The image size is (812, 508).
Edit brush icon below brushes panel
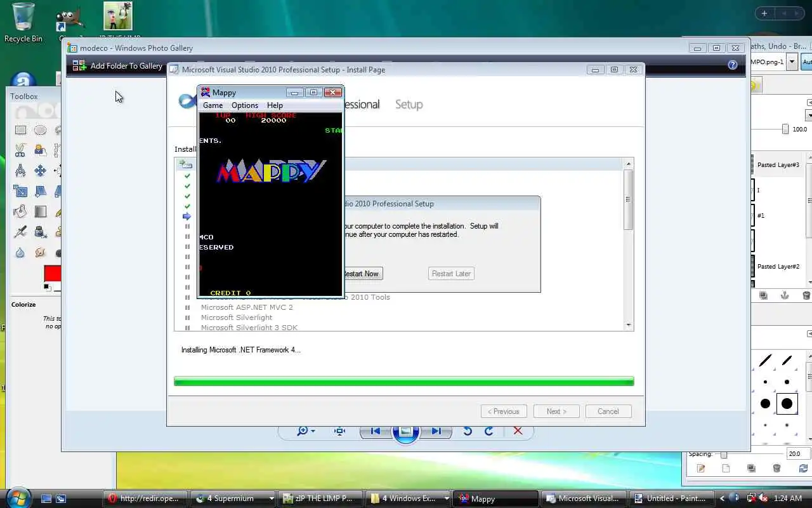click(701, 469)
